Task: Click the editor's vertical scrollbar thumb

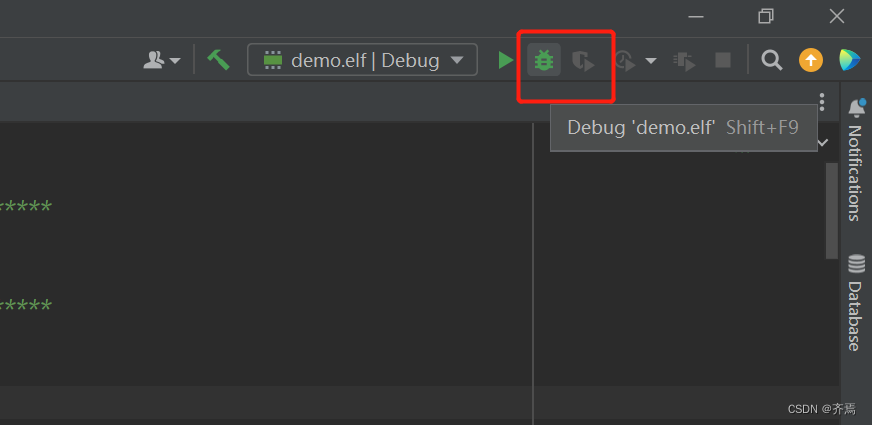Action: tap(831, 210)
